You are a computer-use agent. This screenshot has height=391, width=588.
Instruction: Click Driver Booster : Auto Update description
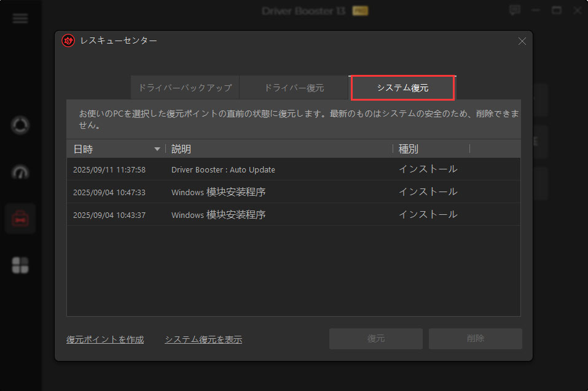tap(223, 169)
